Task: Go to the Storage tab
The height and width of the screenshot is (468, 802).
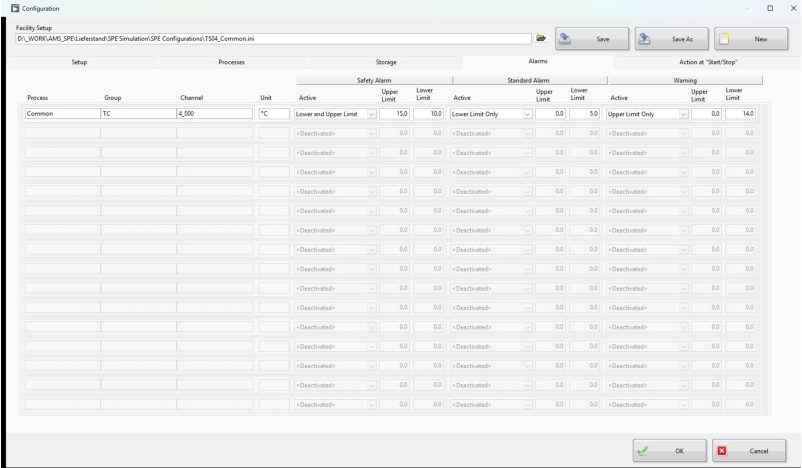Action: (x=386, y=62)
